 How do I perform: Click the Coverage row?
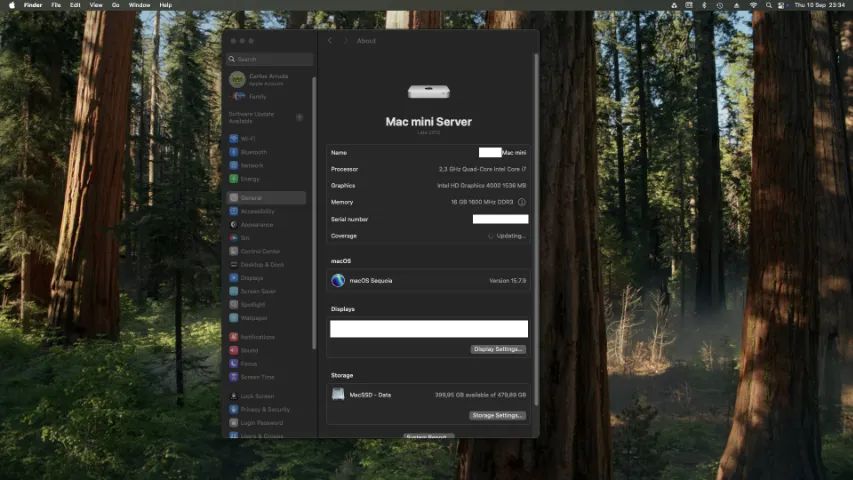(429, 236)
